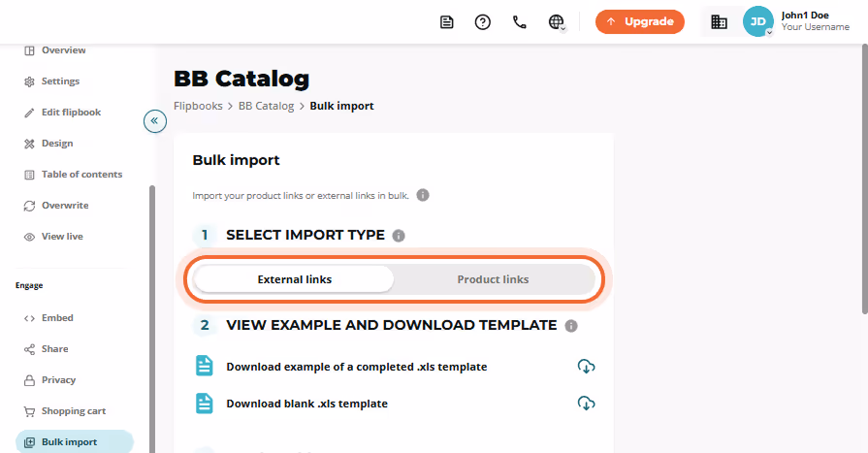This screenshot has width=868, height=453.
Task: Click download cloud icon for completed example
Action: tap(586, 366)
